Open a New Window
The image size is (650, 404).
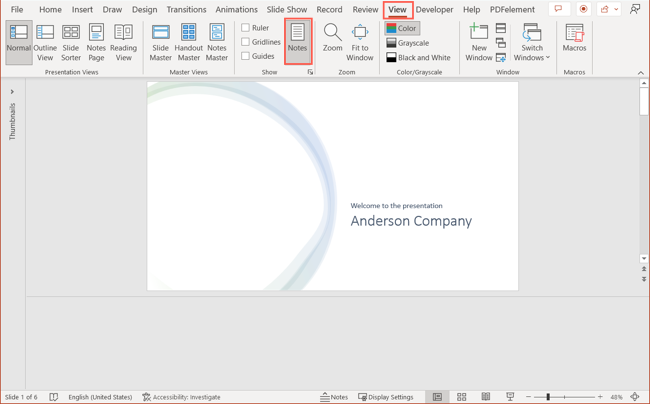(x=479, y=43)
